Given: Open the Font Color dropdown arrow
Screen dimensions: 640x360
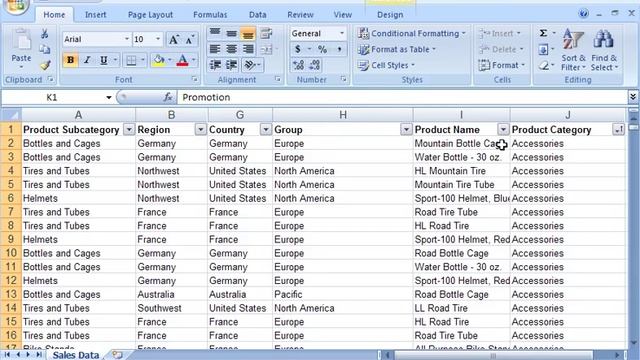Looking at the screenshot, I should coord(193,60).
